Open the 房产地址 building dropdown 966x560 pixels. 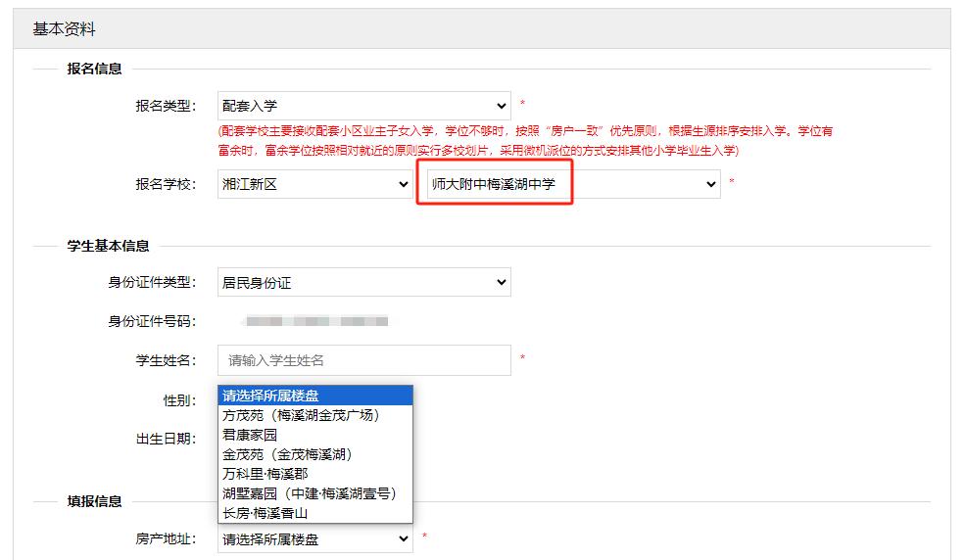click(314, 538)
